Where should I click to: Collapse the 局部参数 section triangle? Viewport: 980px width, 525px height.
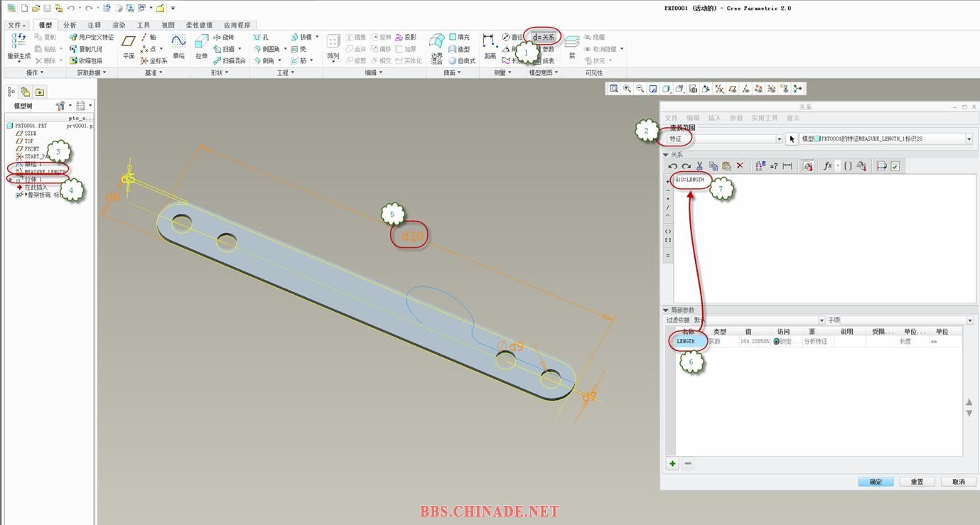click(x=666, y=310)
